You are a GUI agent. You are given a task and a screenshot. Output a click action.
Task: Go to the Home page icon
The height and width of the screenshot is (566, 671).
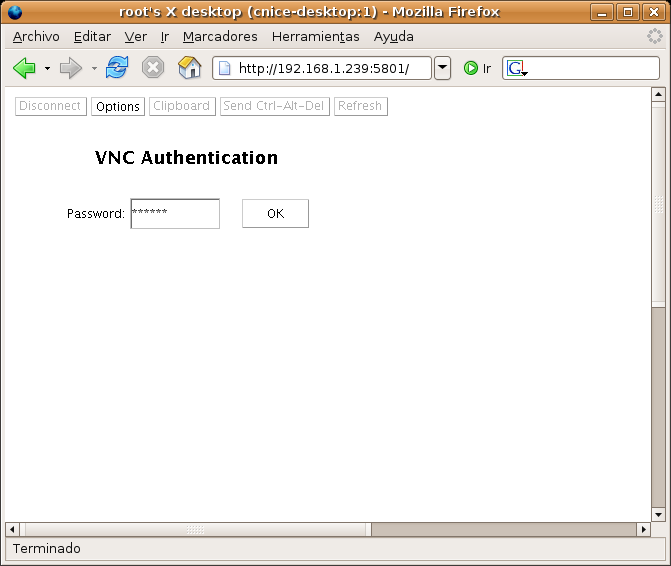(x=189, y=68)
